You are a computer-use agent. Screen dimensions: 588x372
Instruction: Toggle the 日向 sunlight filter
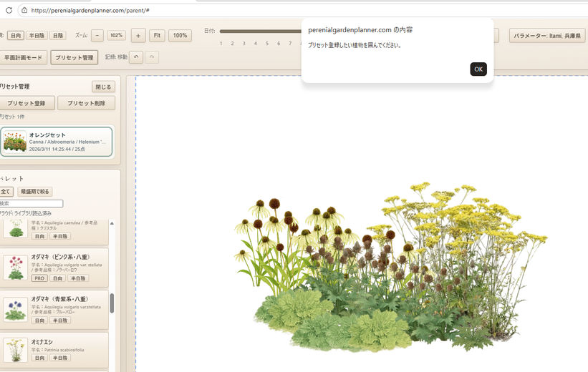tap(15, 35)
